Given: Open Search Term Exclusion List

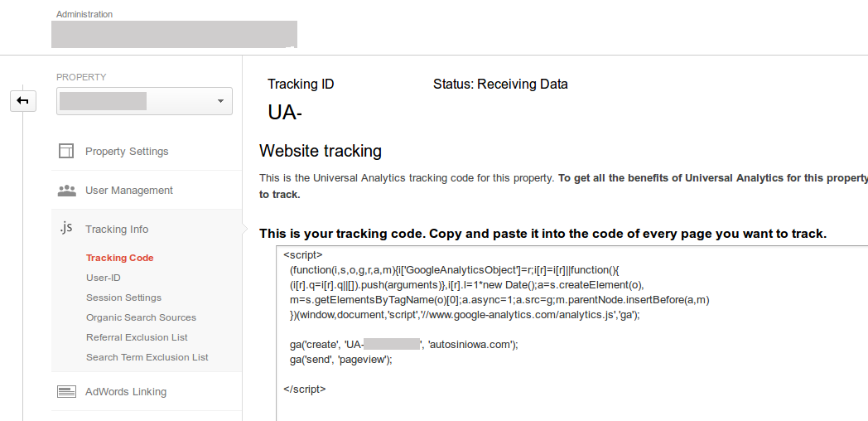Looking at the screenshot, I should pyautogui.click(x=147, y=357).
